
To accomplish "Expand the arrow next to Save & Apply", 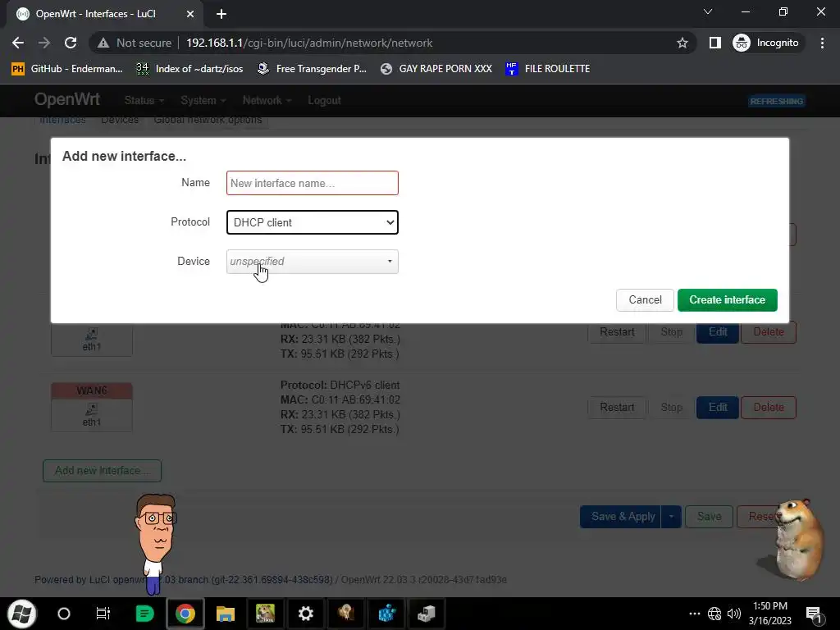I will [671, 517].
